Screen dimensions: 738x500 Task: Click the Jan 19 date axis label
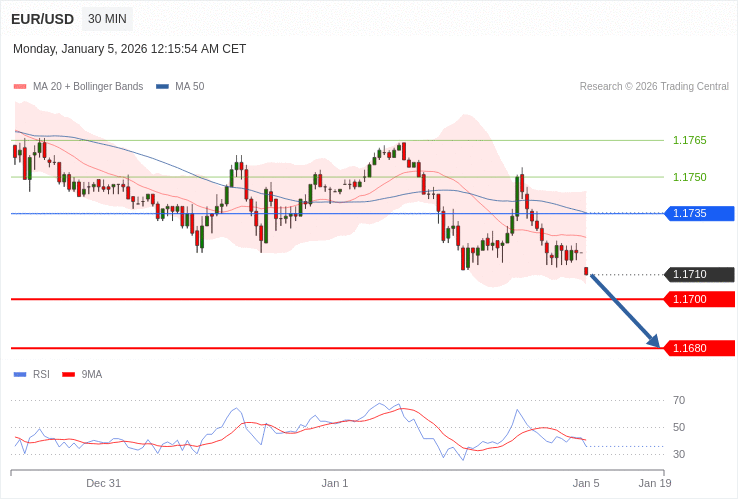pos(655,483)
